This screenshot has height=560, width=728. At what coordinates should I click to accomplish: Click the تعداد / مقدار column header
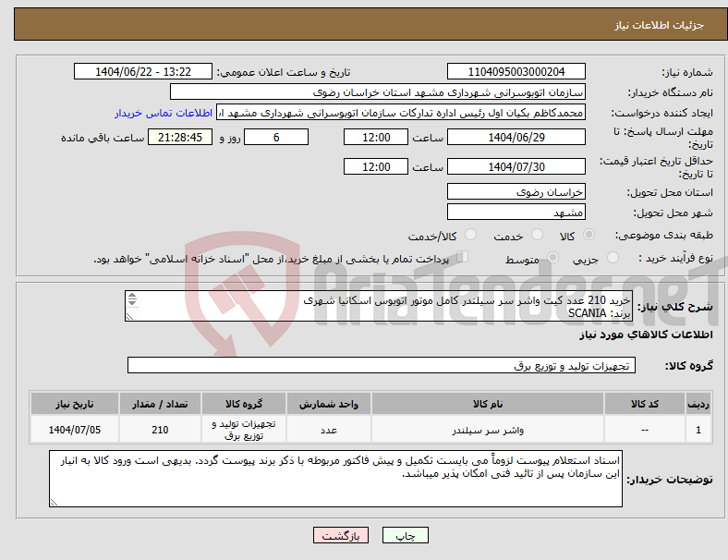point(160,404)
